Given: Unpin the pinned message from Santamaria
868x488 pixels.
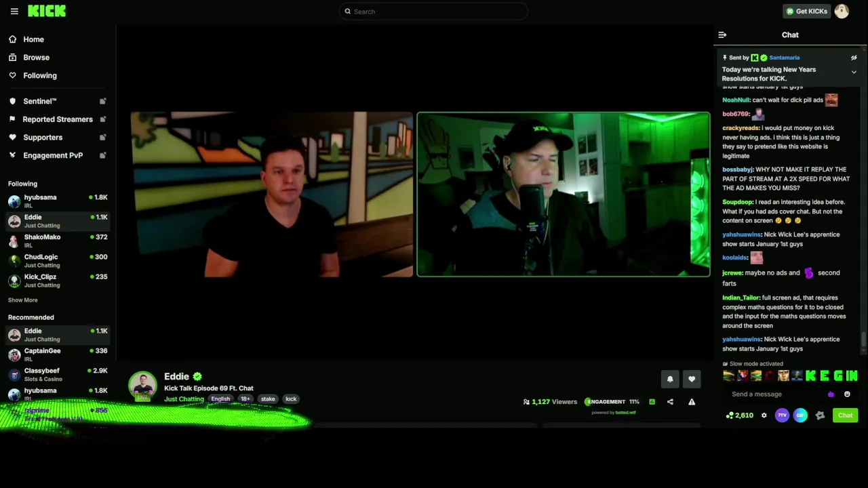Looking at the screenshot, I should point(854,58).
